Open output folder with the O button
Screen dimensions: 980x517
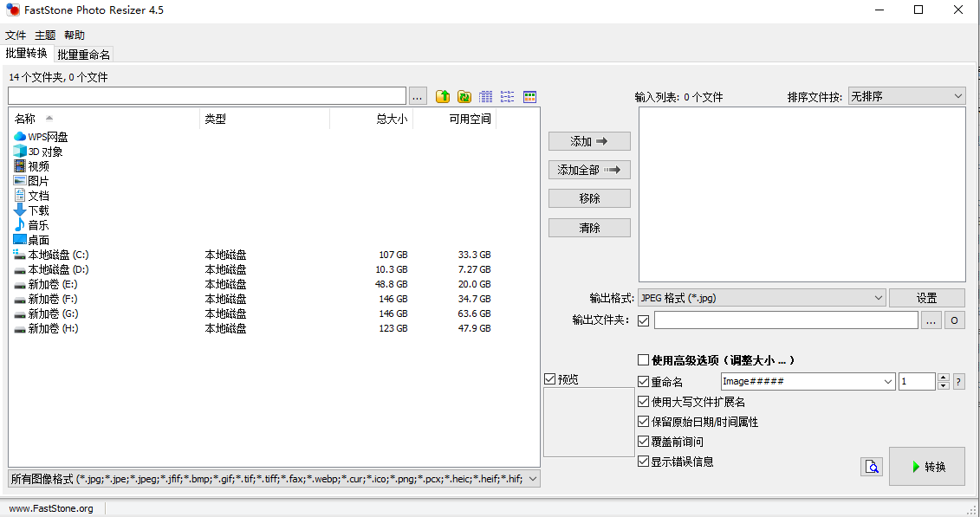(x=954, y=320)
